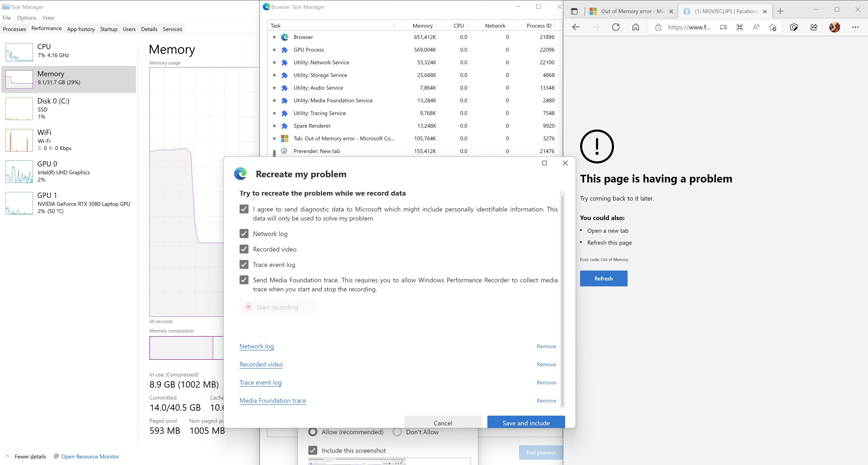Image resolution: width=868 pixels, height=465 pixels.
Task: Click the site info lock icon
Action: click(658, 27)
